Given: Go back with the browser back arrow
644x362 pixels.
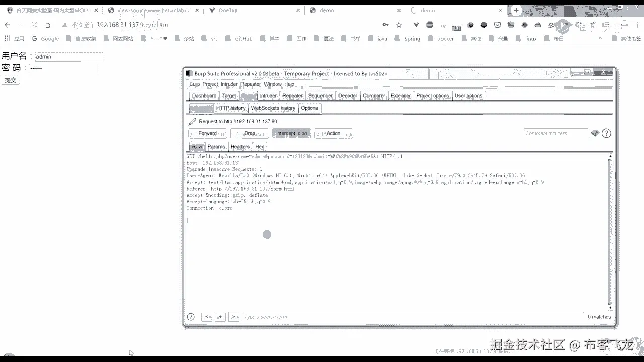Looking at the screenshot, I should tap(8, 25).
